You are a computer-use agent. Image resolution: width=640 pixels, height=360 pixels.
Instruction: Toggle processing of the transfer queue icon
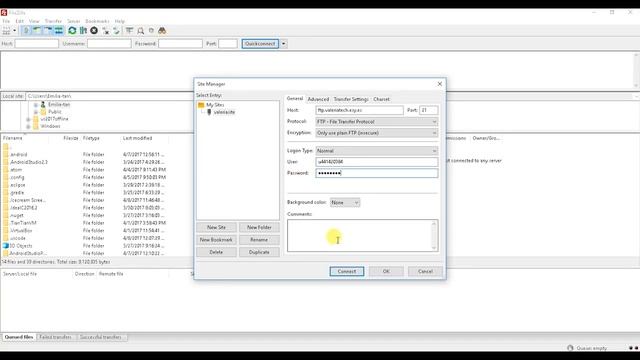coord(83,31)
